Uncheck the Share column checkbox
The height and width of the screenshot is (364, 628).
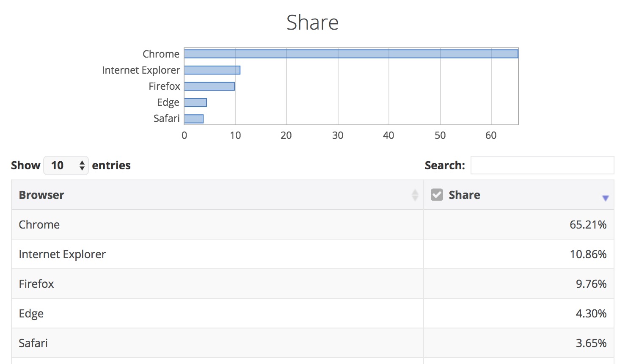tap(437, 195)
